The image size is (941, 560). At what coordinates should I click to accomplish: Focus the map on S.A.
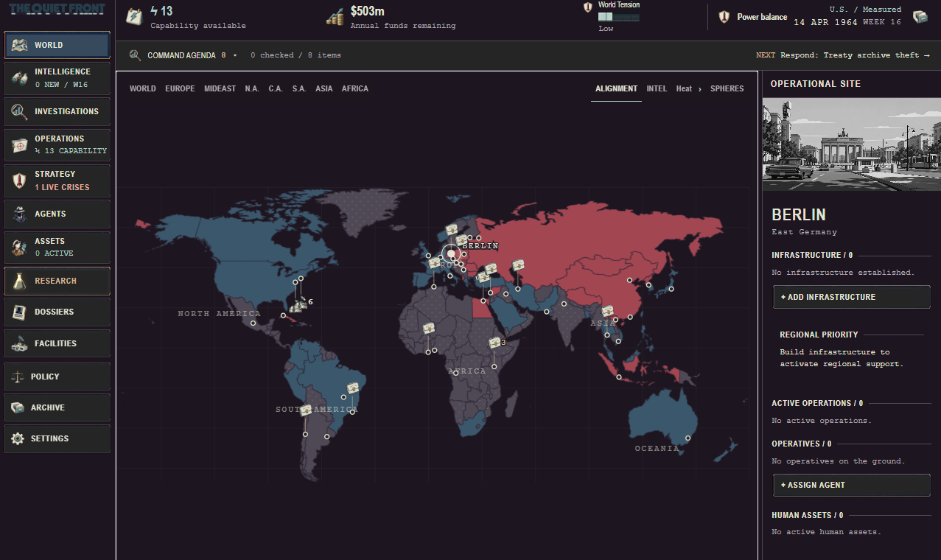[299, 88]
